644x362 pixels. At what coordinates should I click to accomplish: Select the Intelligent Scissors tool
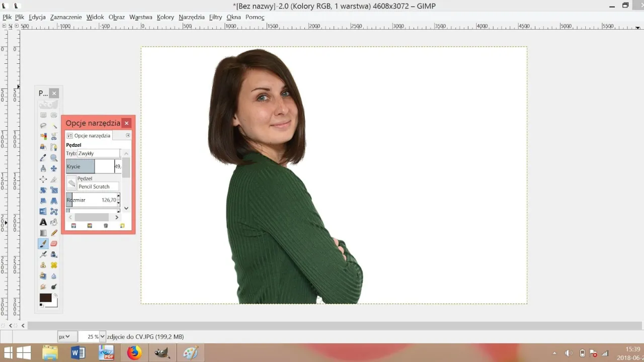click(x=54, y=136)
